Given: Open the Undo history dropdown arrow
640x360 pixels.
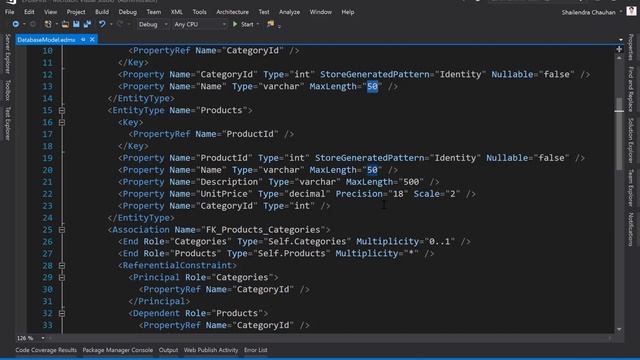Looking at the screenshot, I should pos(111,24).
